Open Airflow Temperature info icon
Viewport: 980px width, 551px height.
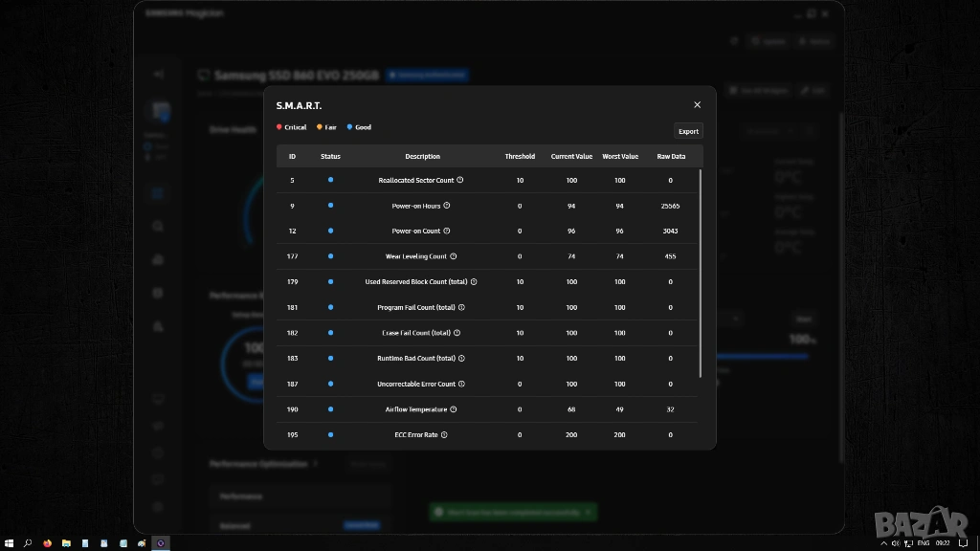click(454, 409)
